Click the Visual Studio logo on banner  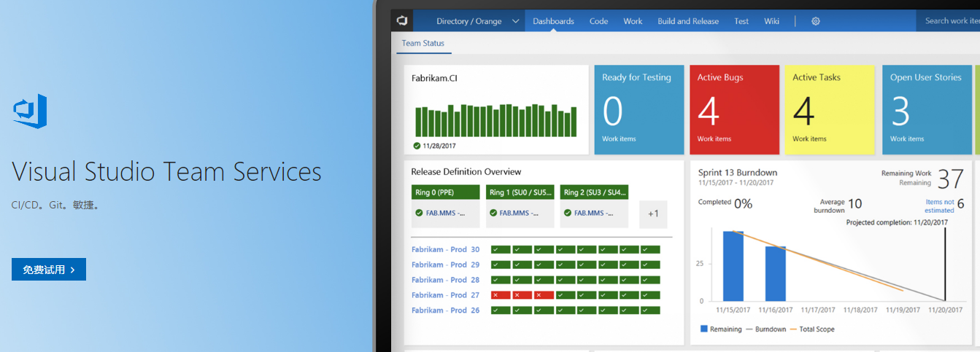coord(30,112)
